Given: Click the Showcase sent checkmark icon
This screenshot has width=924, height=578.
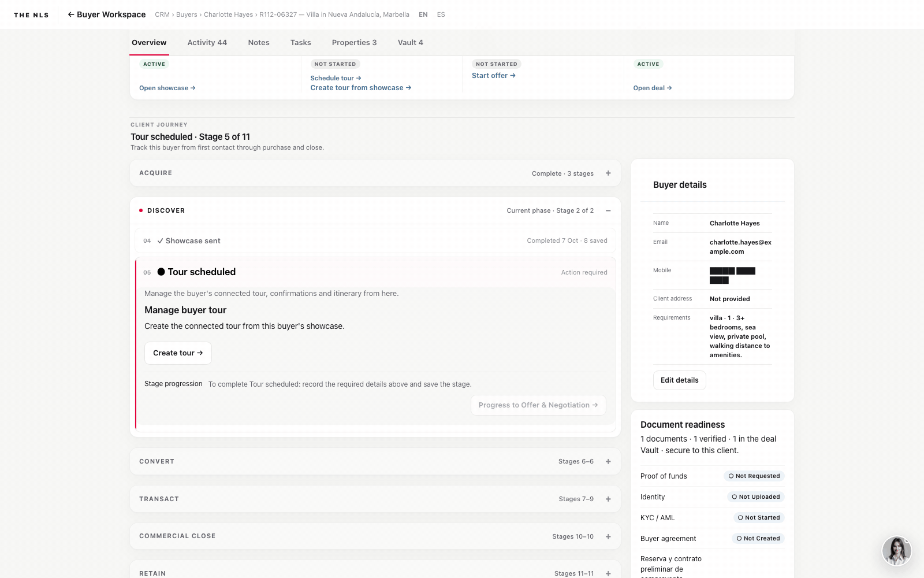Looking at the screenshot, I should (x=160, y=241).
